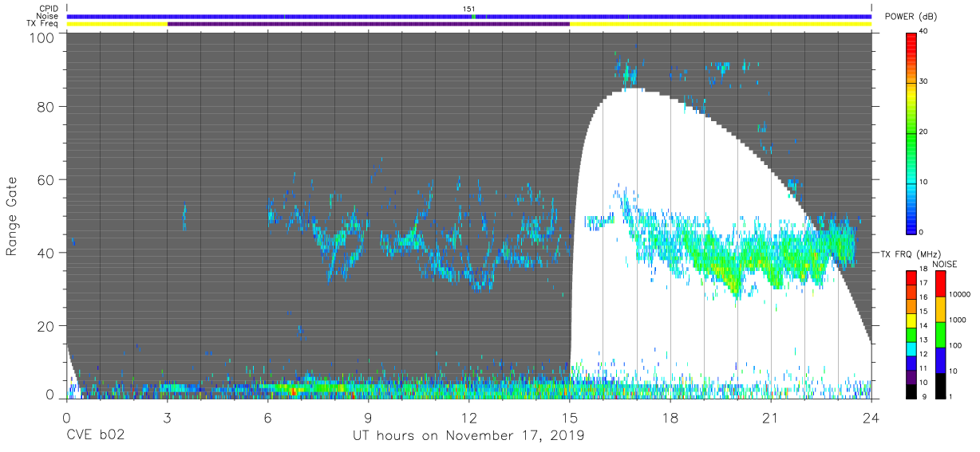
Task: Select the 60 tick on Range Gate axis
Action: coord(46,179)
